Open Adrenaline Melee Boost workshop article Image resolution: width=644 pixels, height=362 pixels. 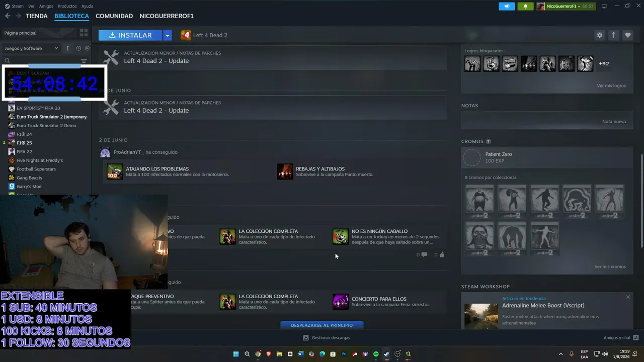click(x=543, y=306)
